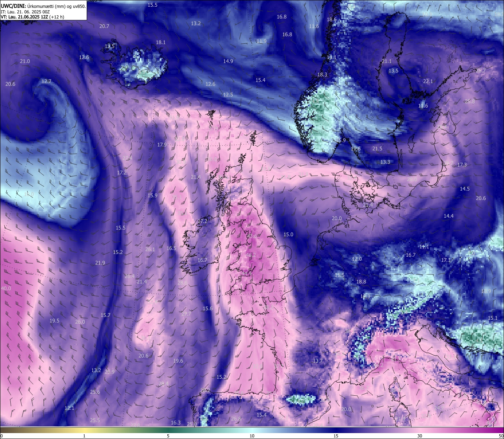
Task: Select the 21.0 value west of Iceland
Action: pyautogui.click(x=25, y=61)
